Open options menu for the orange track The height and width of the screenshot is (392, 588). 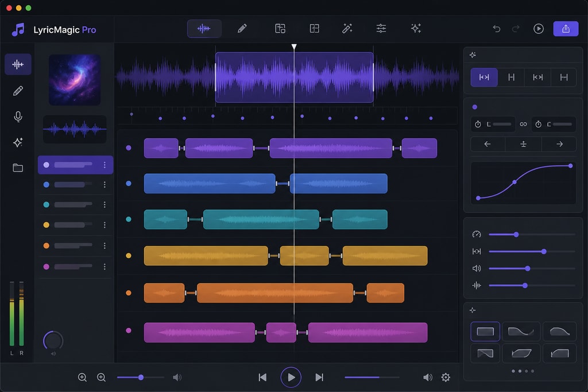pos(105,246)
